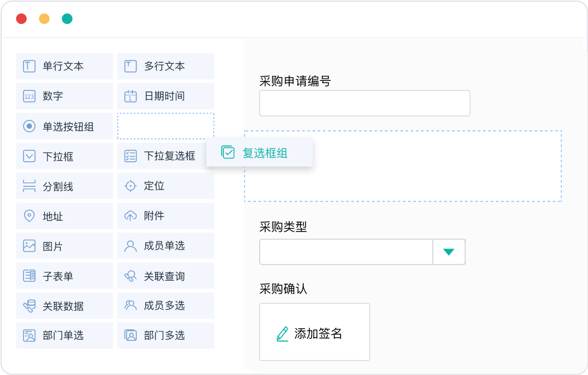The width and height of the screenshot is (588, 375).
Task: Select the 单选按钮组 radio widget
Action: [x=64, y=127]
